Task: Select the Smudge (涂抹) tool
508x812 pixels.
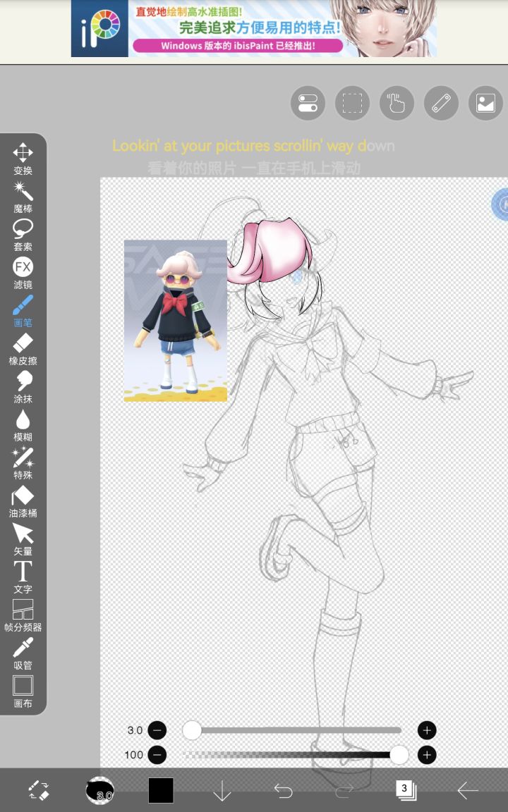Action: click(x=23, y=388)
